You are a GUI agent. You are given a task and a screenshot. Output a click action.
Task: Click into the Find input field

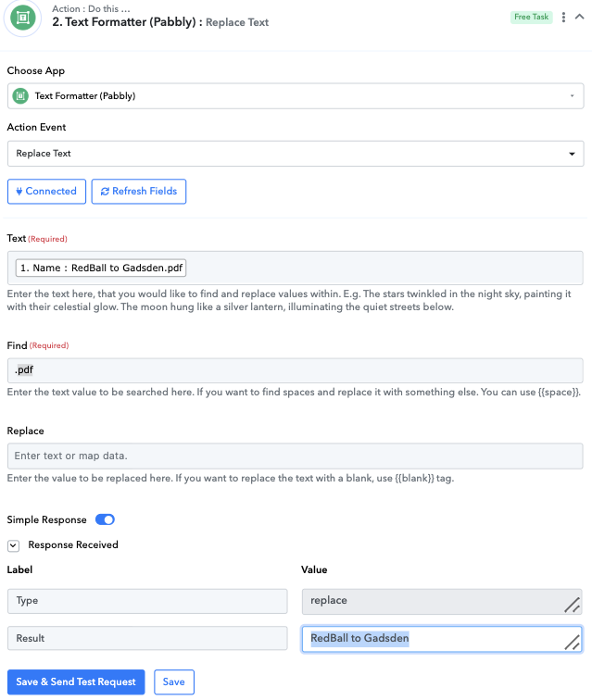(296, 370)
